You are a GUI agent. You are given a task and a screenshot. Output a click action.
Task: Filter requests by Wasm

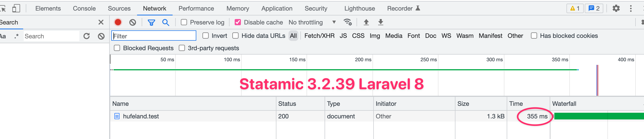[465, 36]
